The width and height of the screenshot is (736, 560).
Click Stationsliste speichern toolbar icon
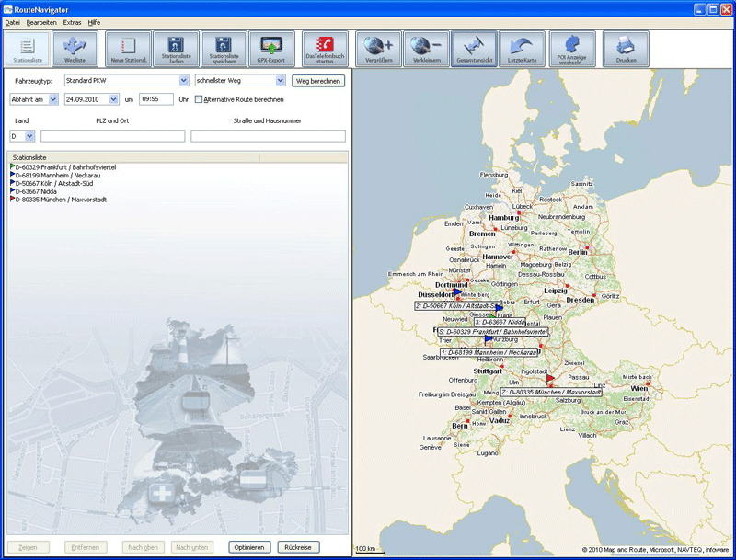click(x=224, y=49)
